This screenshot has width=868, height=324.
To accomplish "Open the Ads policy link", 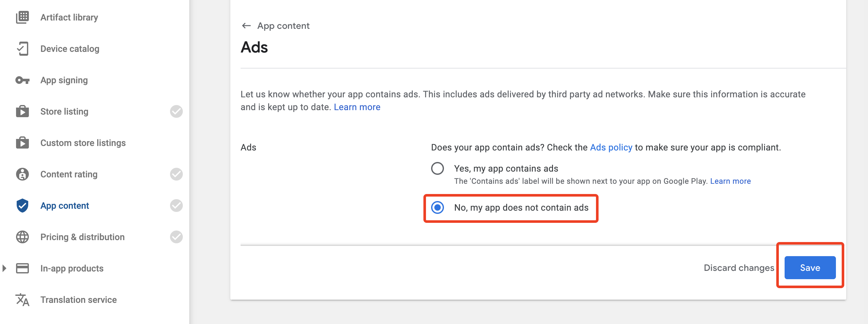I will [x=611, y=147].
